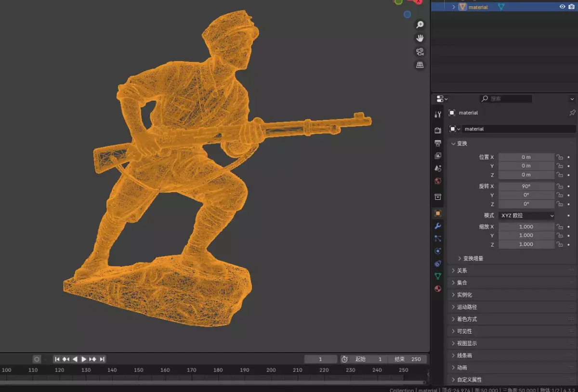
Task: Toggle render visibility camera icon for material
Action: (x=571, y=7)
